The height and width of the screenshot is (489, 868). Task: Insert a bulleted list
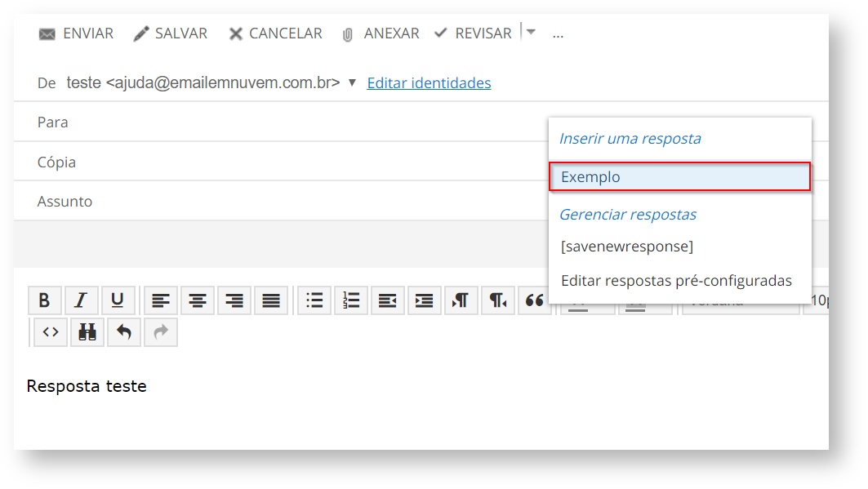(314, 300)
